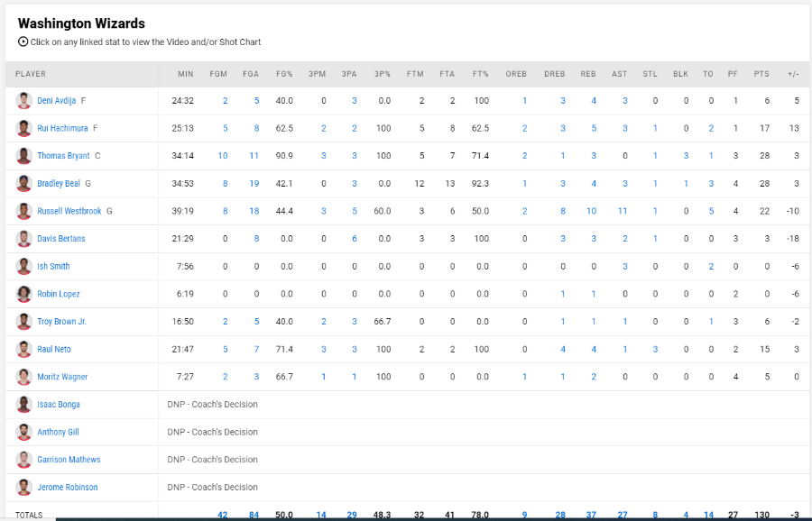Screen dimensions: 812x521
Task: Click the play icon beside the video hint
Action: (x=23, y=41)
